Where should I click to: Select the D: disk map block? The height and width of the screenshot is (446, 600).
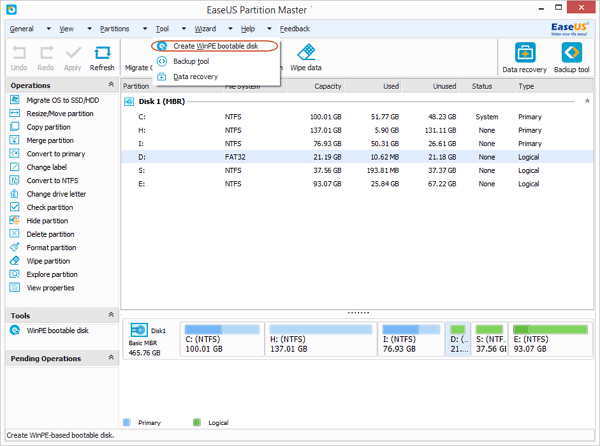point(458,339)
